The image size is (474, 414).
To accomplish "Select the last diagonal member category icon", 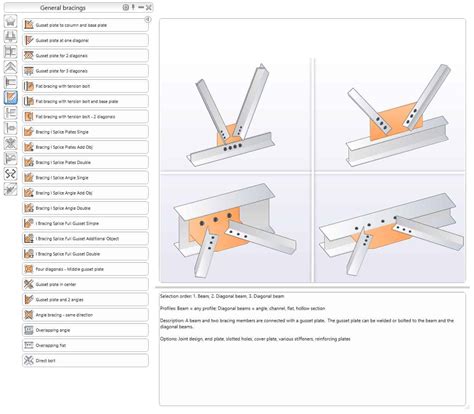I will 10,189.
